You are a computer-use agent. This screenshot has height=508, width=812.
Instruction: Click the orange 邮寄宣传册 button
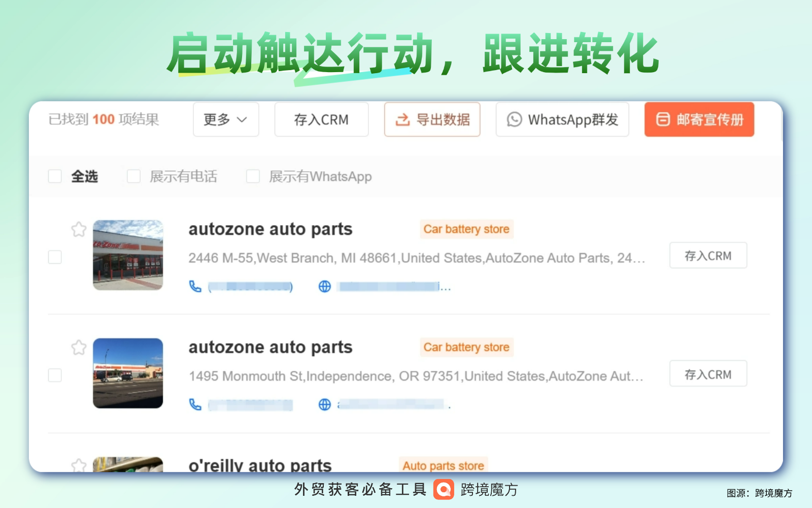tap(699, 120)
